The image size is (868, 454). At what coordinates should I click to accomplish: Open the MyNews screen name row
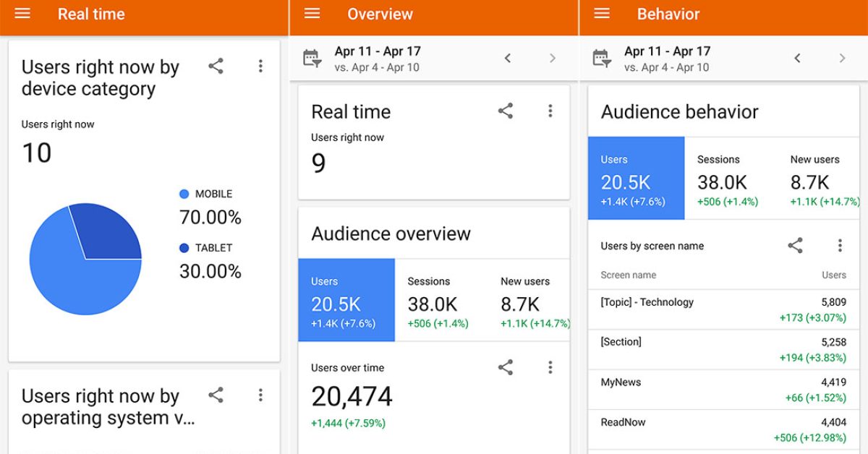[723, 390]
